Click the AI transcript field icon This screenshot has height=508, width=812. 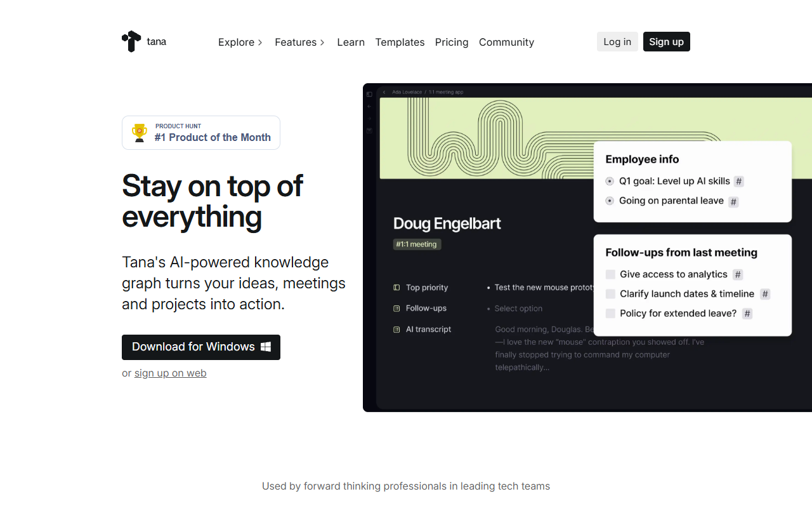pos(396,330)
